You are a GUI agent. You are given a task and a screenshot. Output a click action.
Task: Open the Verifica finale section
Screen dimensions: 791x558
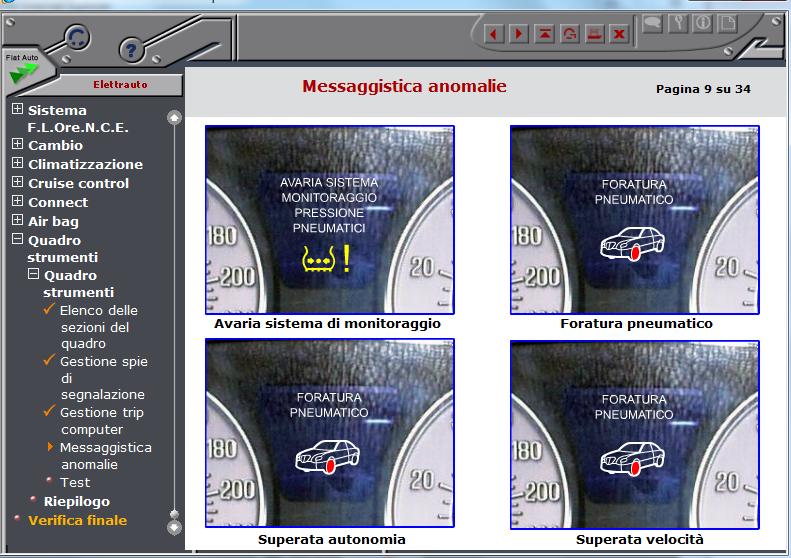[77, 520]
